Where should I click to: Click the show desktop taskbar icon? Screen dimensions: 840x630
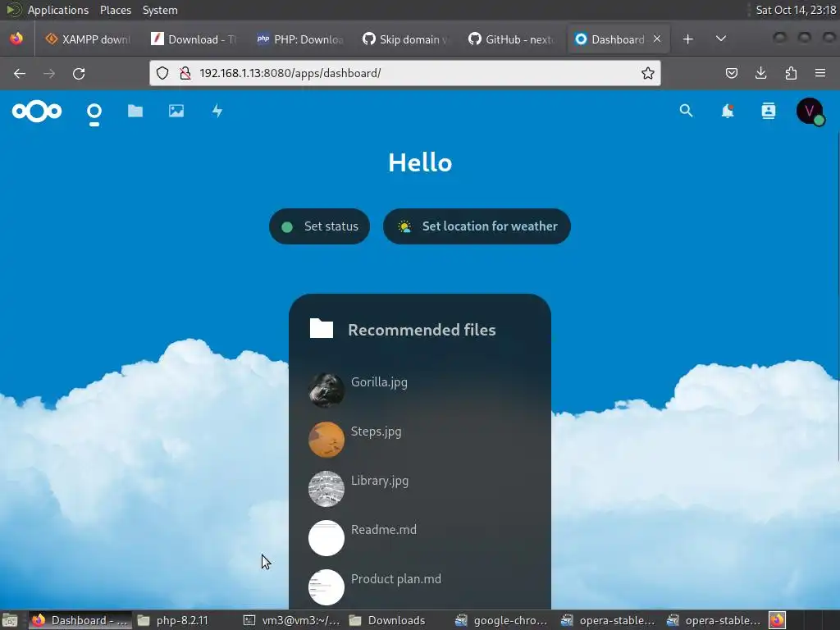[x=10, y=620]
